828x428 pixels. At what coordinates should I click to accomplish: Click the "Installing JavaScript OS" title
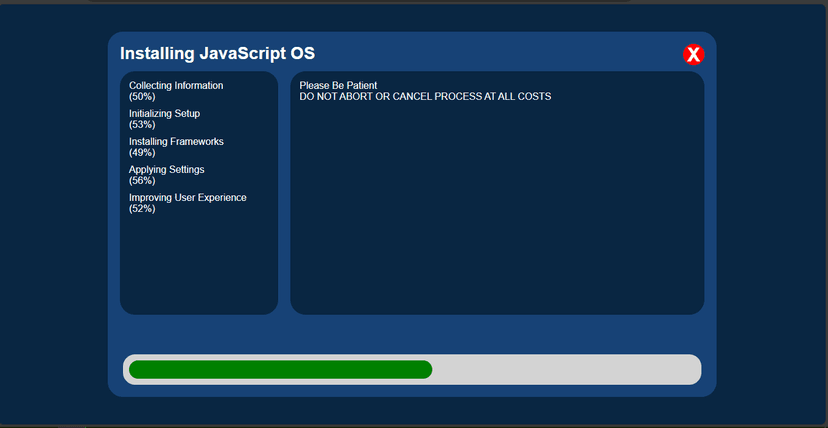point(217,54)
